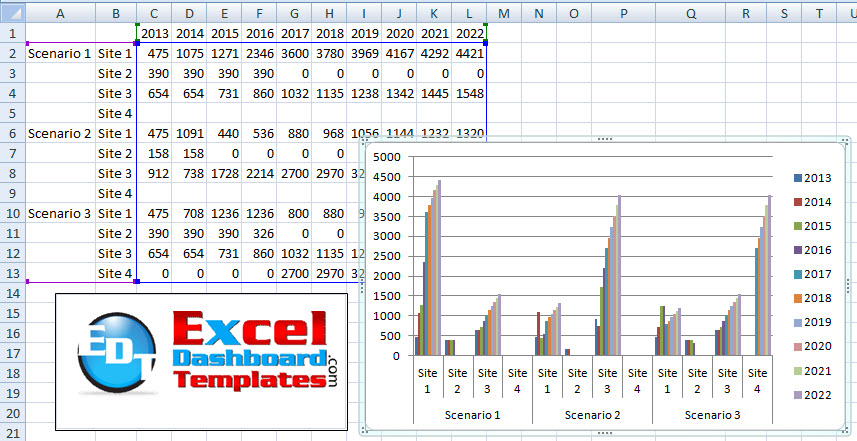Click the Scenario 1 category label in chart
Viewport: 857px width, 441px height.
tap(472, 413)
